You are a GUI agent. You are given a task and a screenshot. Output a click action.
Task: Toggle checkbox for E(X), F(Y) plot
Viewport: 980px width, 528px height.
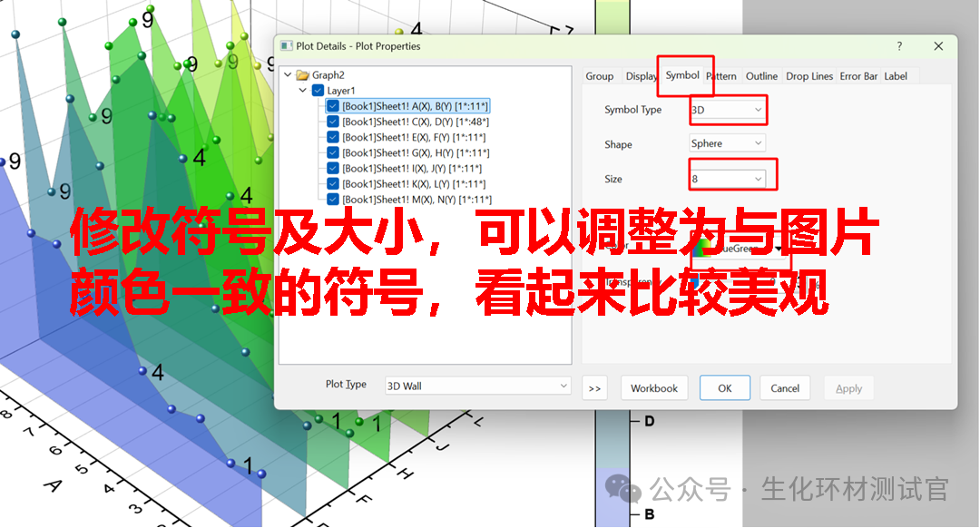click(333, 138)
